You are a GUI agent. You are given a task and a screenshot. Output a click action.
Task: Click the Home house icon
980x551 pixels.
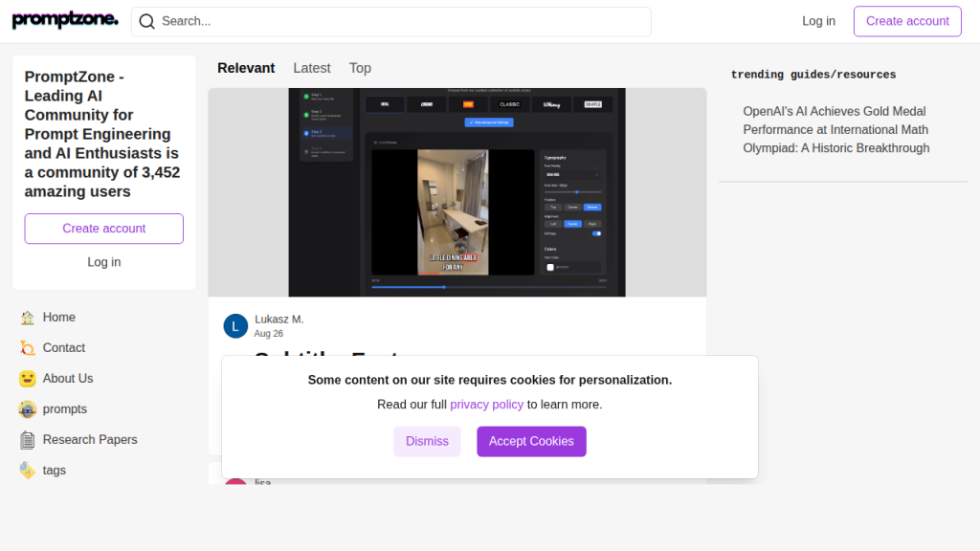[x=27, y=318]
